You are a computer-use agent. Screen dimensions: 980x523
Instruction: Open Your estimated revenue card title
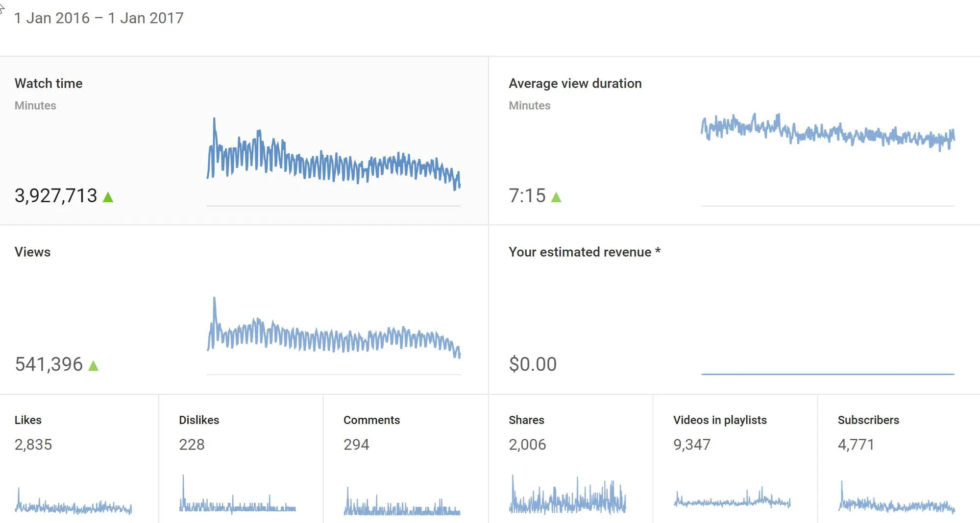tap(585, 252)
